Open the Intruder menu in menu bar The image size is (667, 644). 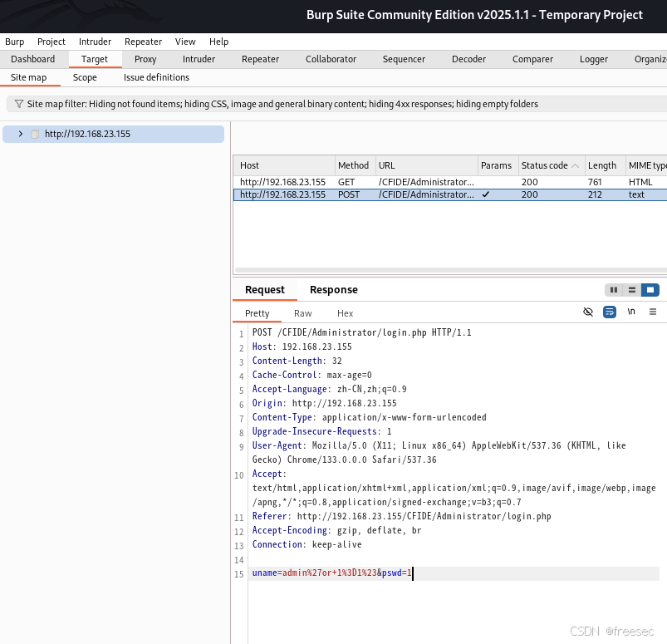[95, 42]
